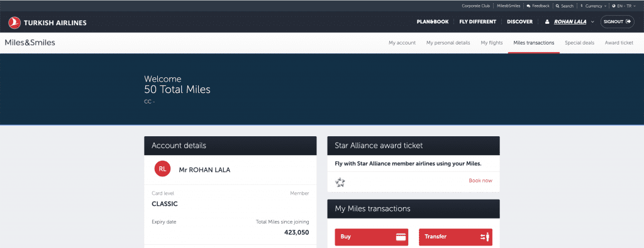Open the FLY DIFFERENT menu

(x=478, y=22)
